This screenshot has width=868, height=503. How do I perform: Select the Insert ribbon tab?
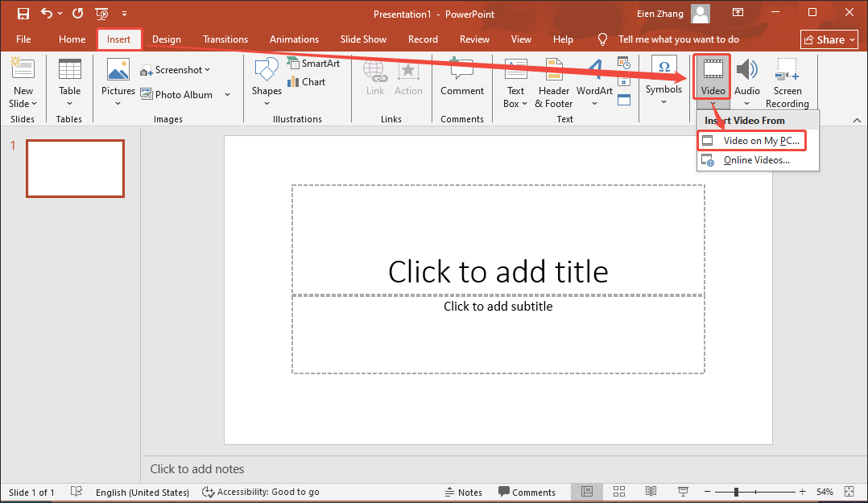(118, 39)
